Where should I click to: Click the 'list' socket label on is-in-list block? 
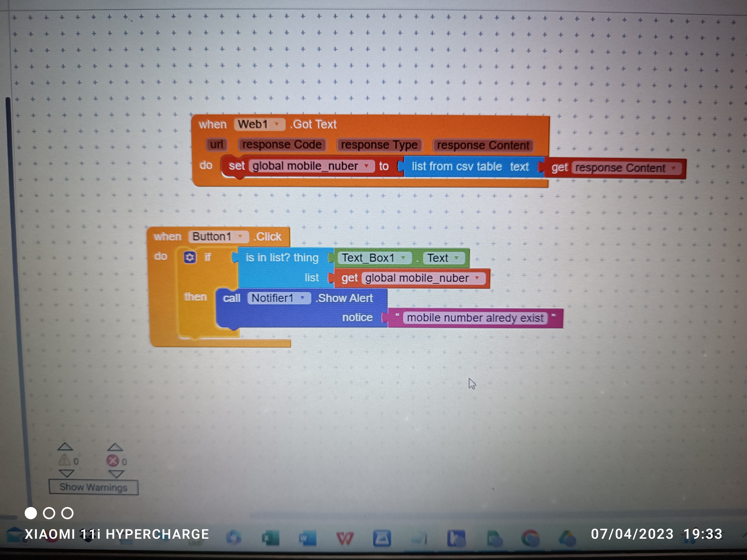(312, 278)
